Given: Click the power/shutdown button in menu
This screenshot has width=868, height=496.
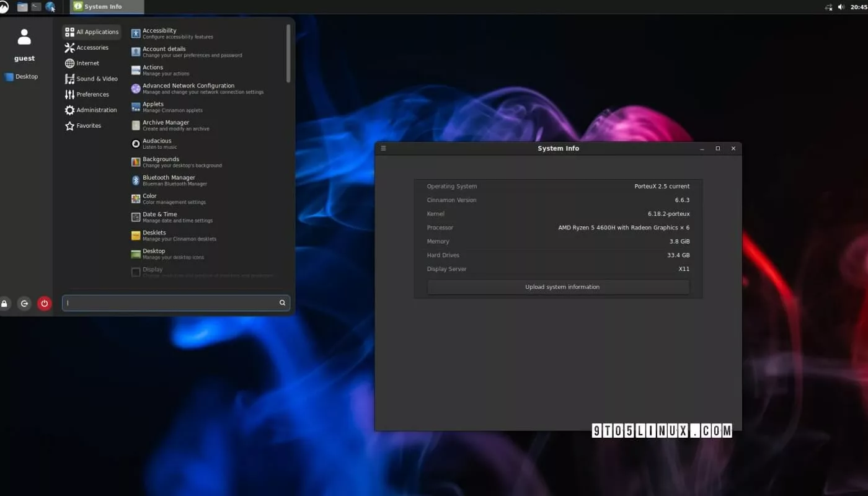Looking at the screenshot, I should [x=44, y=303].
